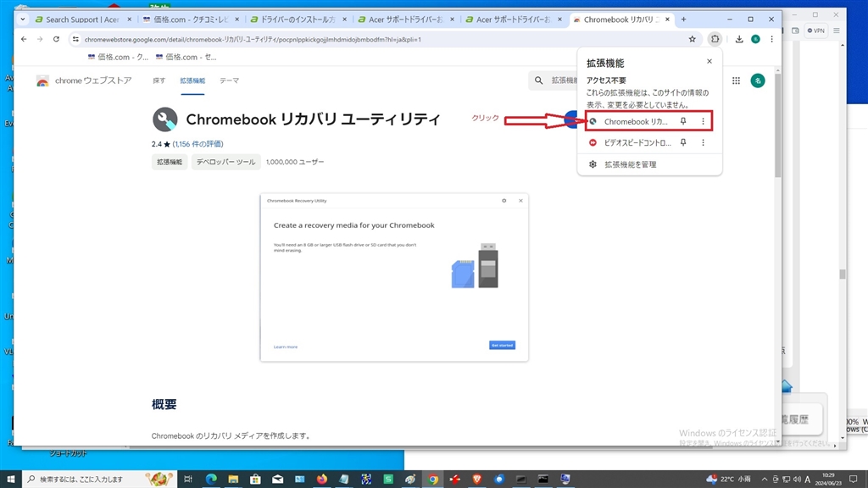Open the web store account avatar

pos(758,80)
